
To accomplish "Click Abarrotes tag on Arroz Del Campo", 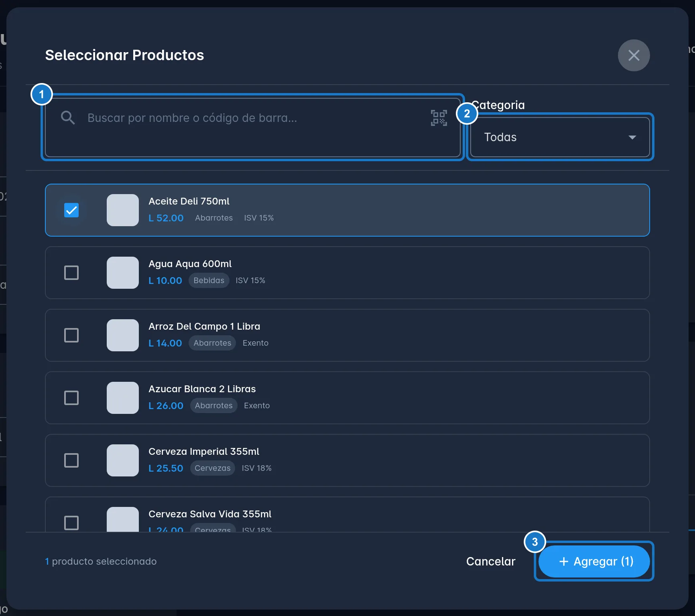I will pos(212,343).
